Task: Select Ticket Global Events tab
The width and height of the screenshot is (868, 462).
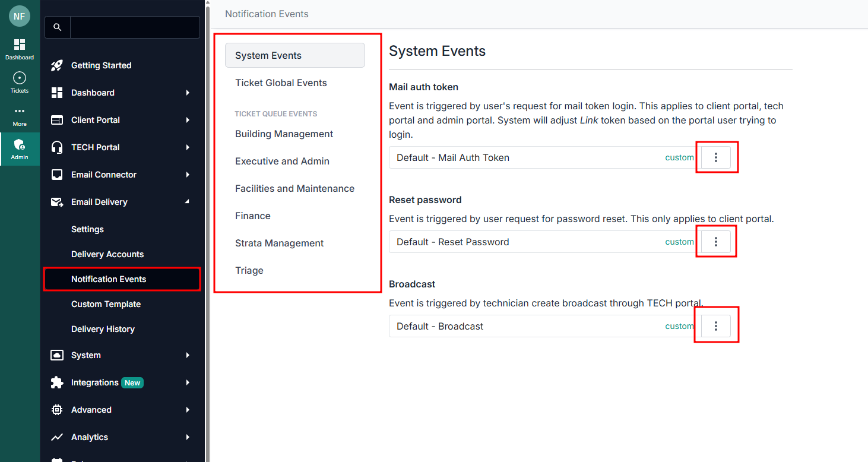Action: [281, 83]
